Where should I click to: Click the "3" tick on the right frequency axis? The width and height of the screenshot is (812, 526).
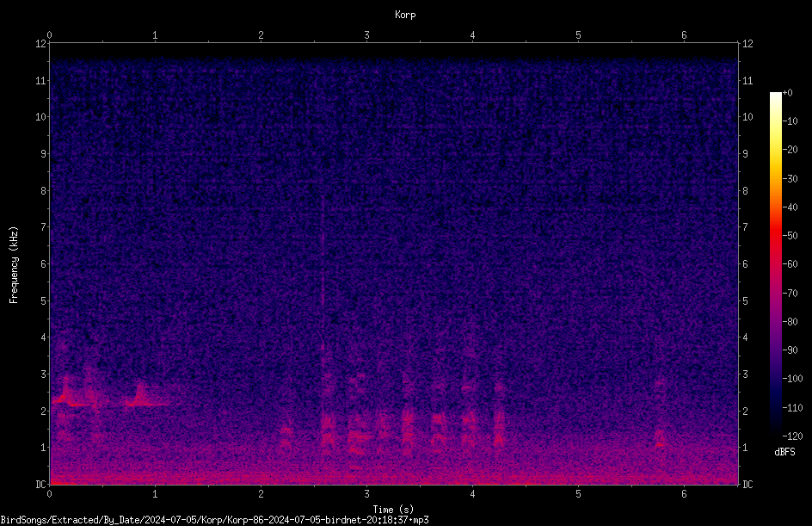[x=745, y=374]
